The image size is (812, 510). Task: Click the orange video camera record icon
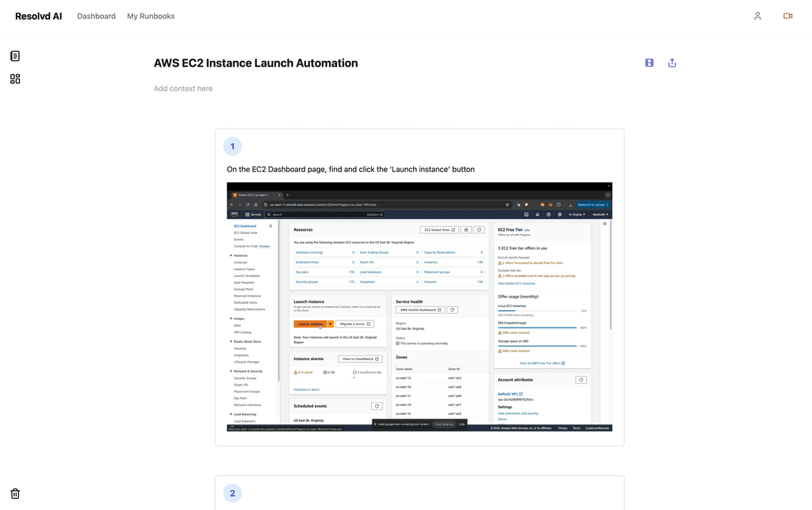[787, 16]
